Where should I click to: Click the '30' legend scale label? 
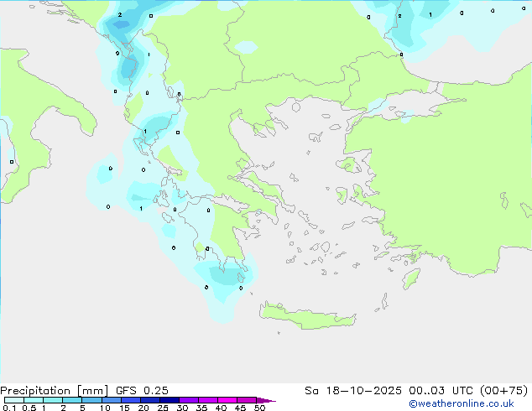point(182,408)
